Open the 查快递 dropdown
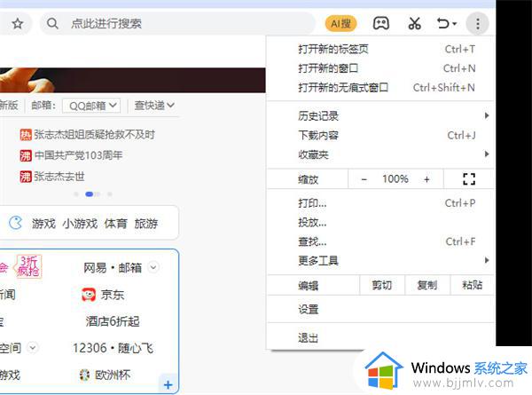Image resolution: width=532 pixels, height=395 pixels. pyautogui.click(x=154, y=106)
